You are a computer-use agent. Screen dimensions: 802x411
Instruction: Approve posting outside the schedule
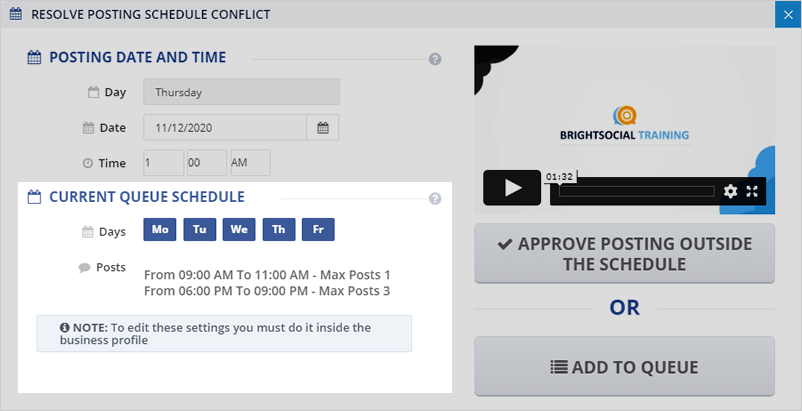point(624,254)
